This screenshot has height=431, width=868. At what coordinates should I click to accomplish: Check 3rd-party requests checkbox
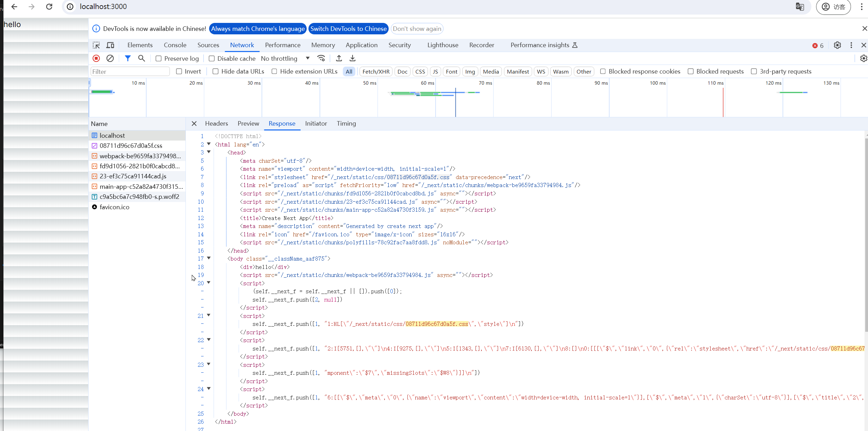(754, 71)
